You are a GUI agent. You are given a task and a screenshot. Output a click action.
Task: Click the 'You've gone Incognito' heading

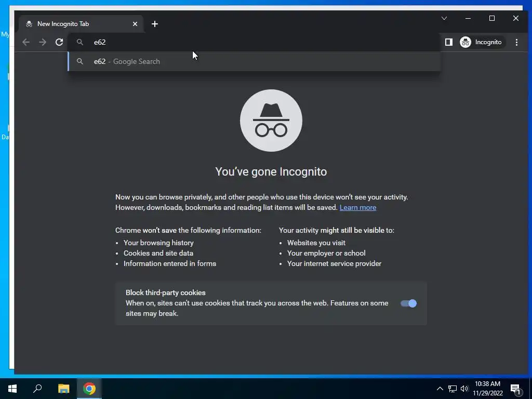pyautogui.click(x=271, y=171)
